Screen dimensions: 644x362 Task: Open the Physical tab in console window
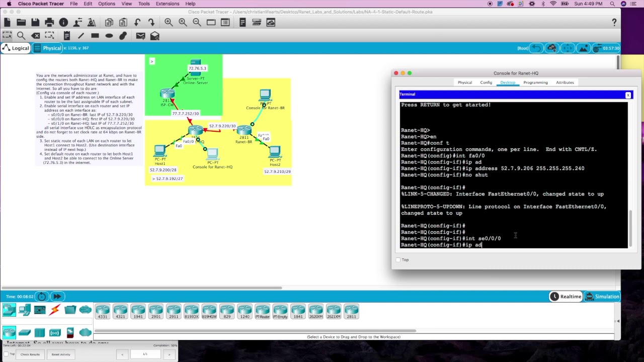465,82
